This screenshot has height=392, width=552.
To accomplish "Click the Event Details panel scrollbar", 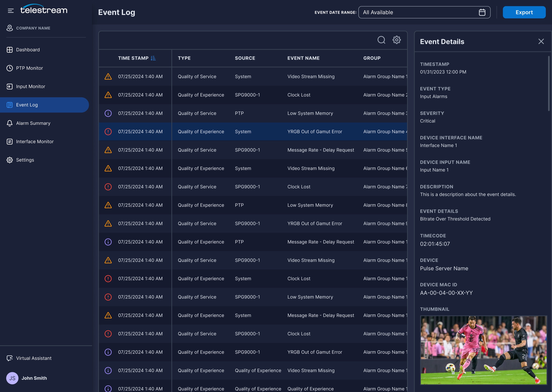I will click(549, 83).
